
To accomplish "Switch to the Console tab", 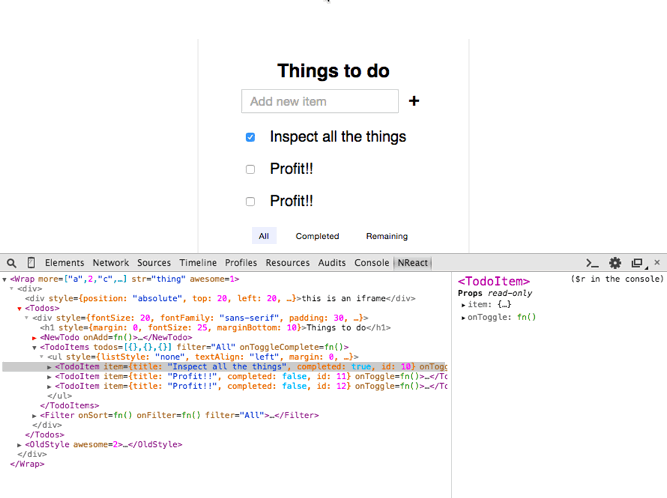I will click(372, 263).
